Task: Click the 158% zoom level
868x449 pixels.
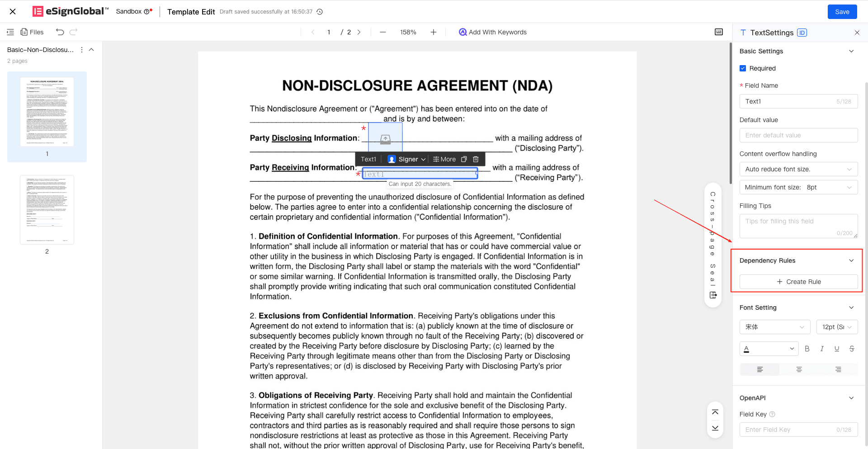Action: pyautogui.click(x=408, y=32)
